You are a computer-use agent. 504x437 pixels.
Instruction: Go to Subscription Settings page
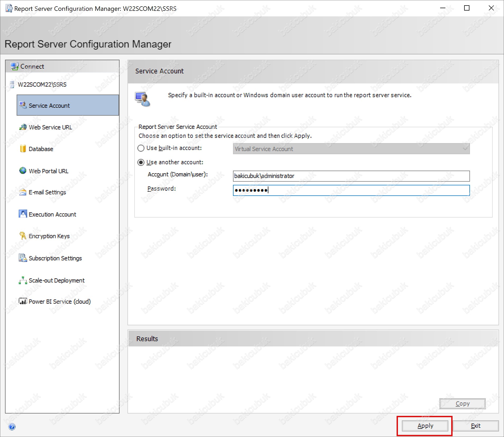coord(55,258)
